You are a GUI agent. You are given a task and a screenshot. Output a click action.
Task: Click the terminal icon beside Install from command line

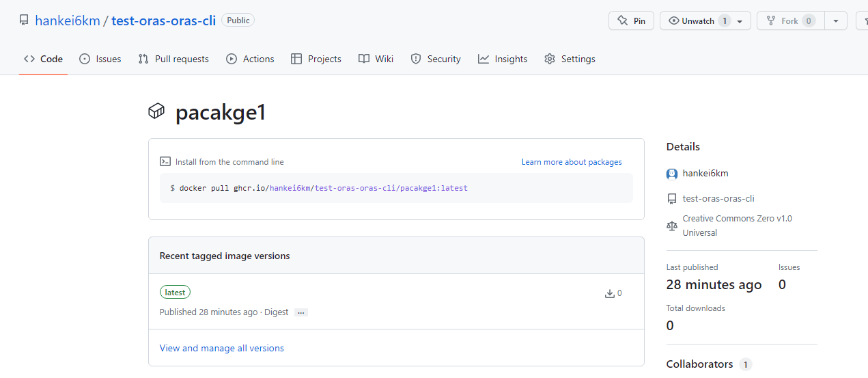(165, 162)
